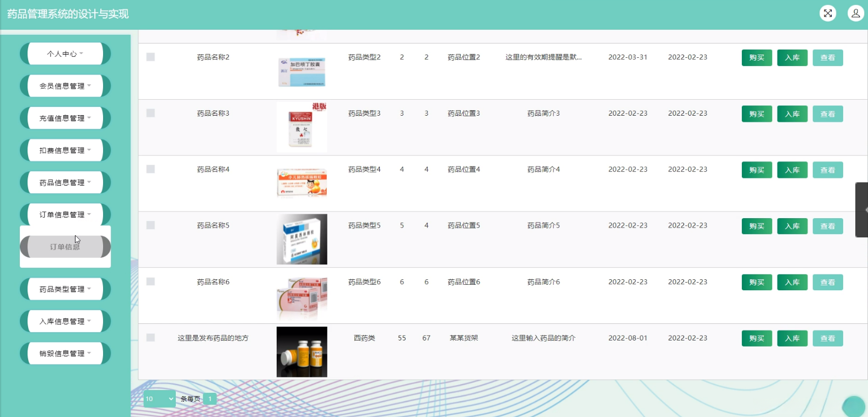Click 入库 for 药品名称3
Image resolution: width=868 pixels, height=417 pixels.
tap(792, 114)
